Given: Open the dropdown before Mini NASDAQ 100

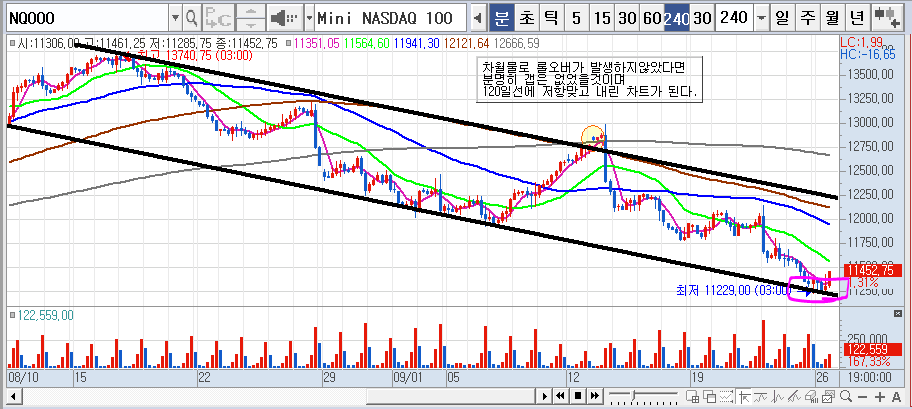Looking at the screenshot, I should 309,18.
